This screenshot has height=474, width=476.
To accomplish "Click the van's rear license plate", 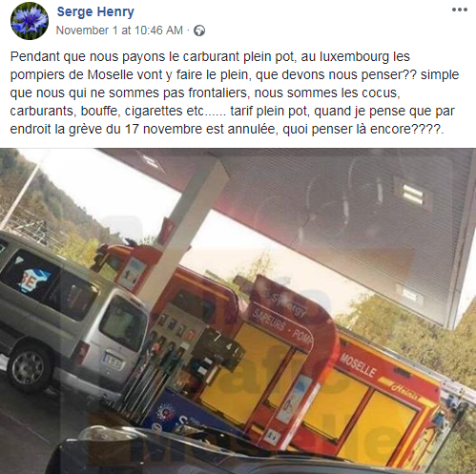I will [114, 361].
